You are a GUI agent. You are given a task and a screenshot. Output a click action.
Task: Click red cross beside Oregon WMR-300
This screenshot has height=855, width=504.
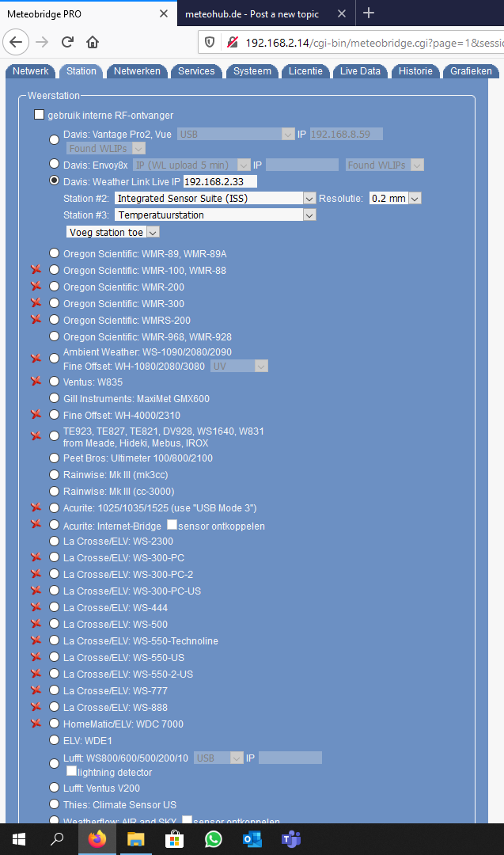click(x=36, y=302)
